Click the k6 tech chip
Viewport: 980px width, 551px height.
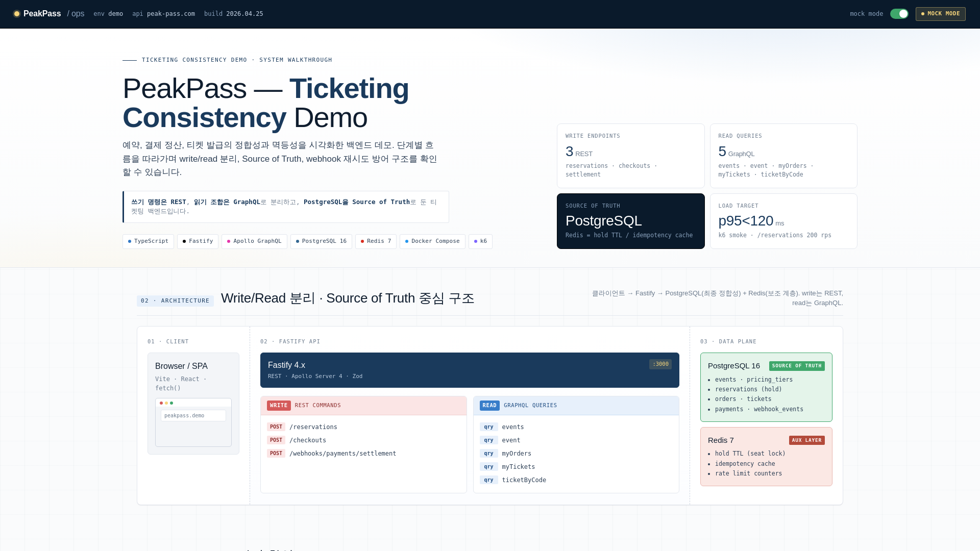[x=480, y=241]
